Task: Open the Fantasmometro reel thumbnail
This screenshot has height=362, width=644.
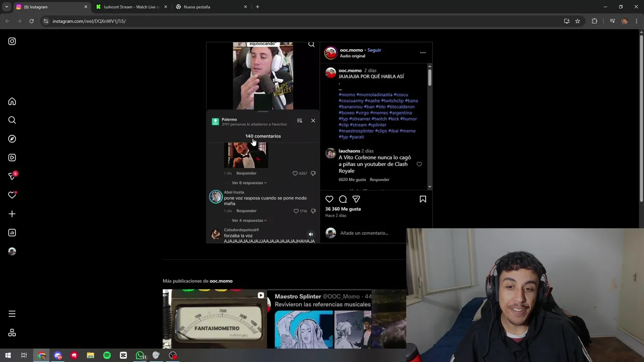Action: 215,319
